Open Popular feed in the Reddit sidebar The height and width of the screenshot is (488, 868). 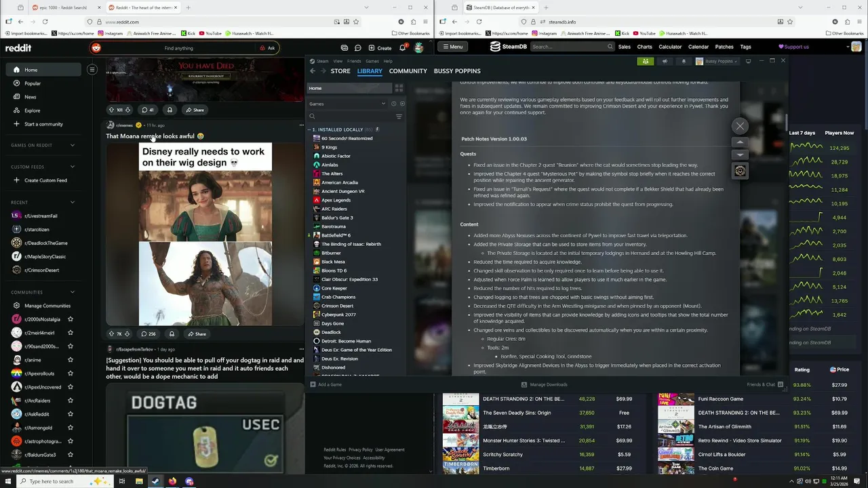pos(32,83)
